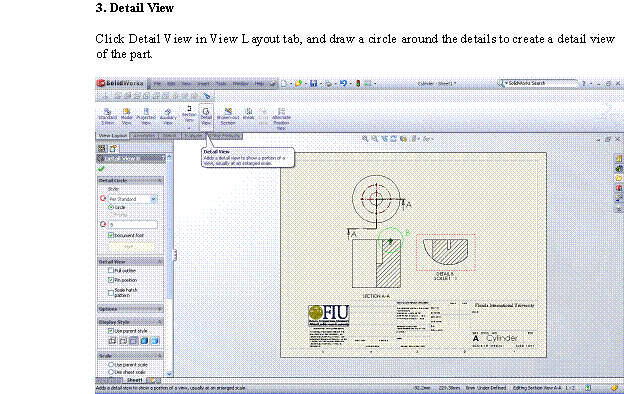Enable the Full outline checkbox

[111, 270]
